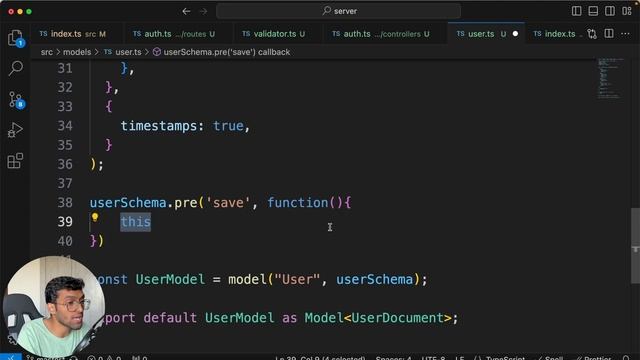
Task: Click the 'UserModel' constant name
Action: [x=170, y=280]
